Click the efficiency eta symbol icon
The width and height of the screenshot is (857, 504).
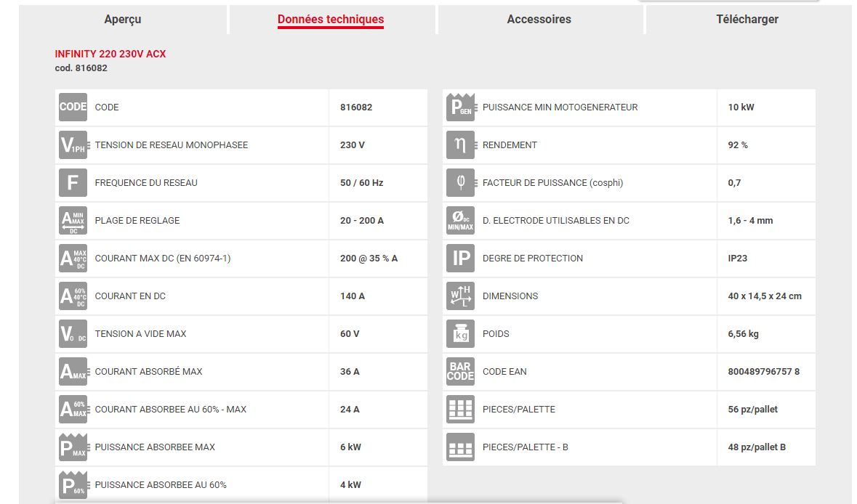pos(460,145)
